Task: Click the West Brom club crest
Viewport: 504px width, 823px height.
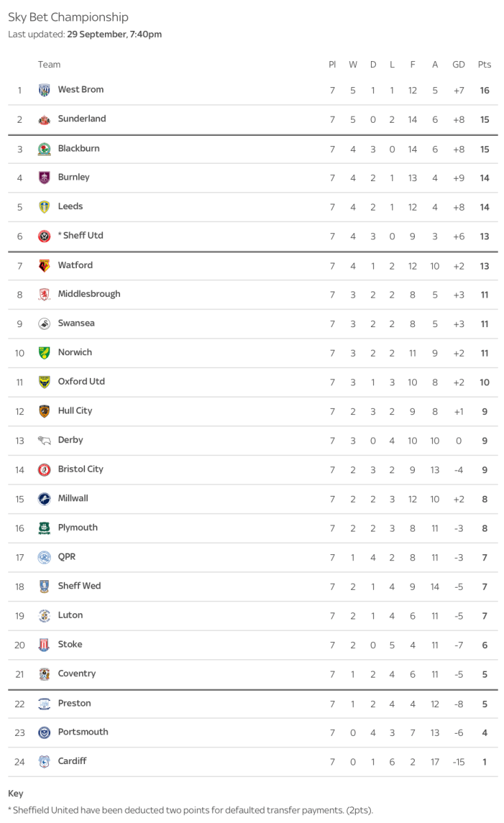Action: pos(44,90)
